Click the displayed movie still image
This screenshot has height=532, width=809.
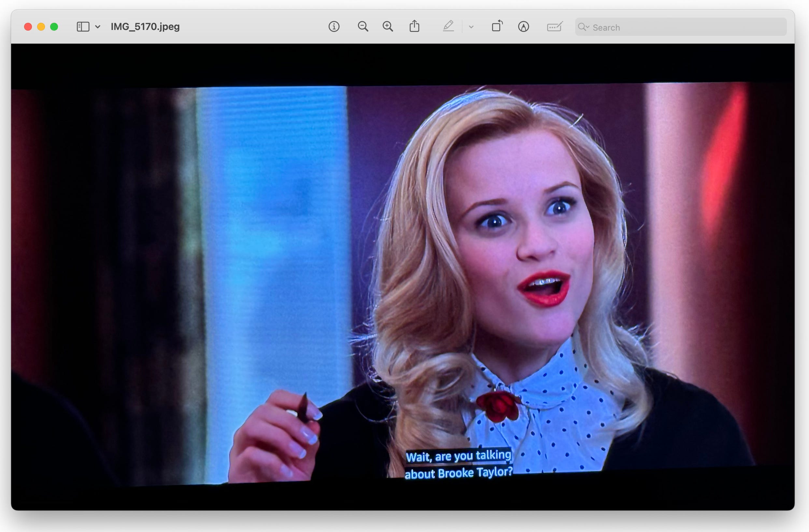pyautogui.click(x=403, y=277)
